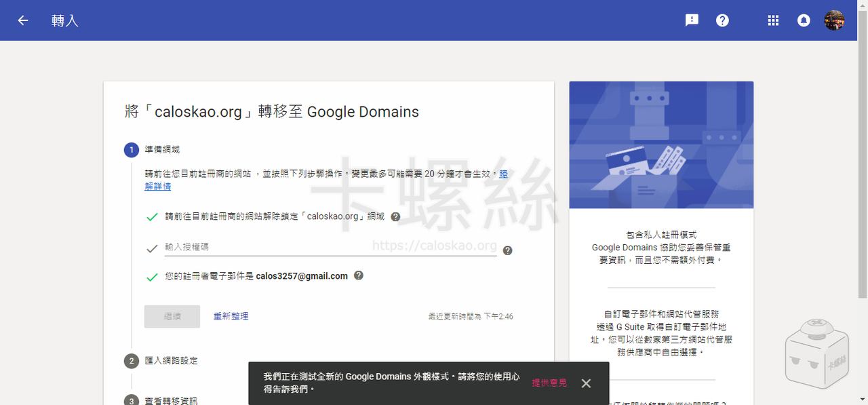Expand step 2 匯入網路設定
Image resolution: width=868 pixels, height=405 pixels.
tap(171, 361)
